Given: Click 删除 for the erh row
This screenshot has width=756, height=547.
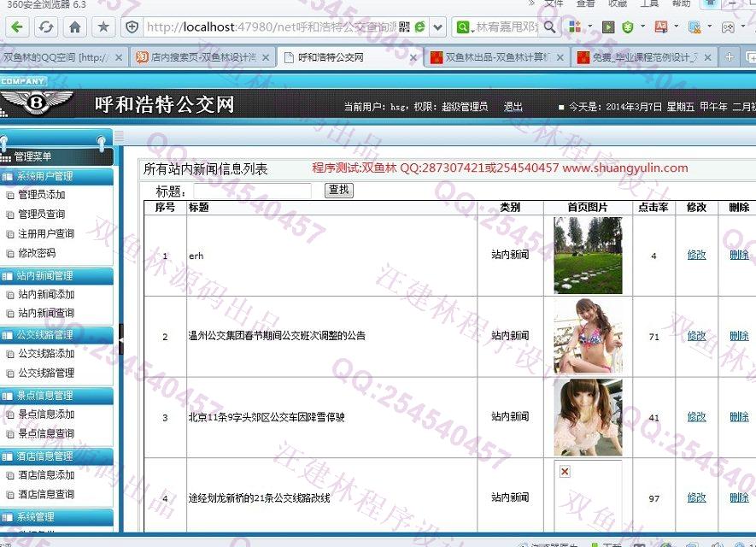Looking at the screenshot, I should tap(739, 255).
